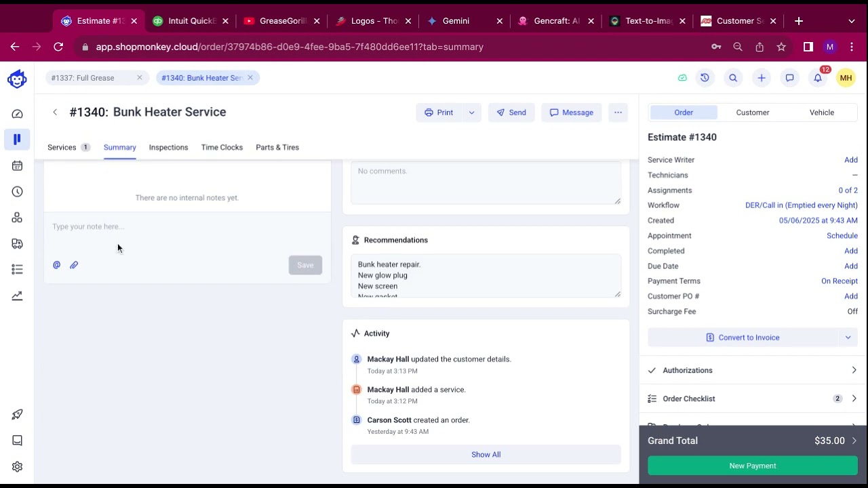Focus the 'Type your note here' field
The width and height of the screenshot is (868, 488).
point(187,227)
